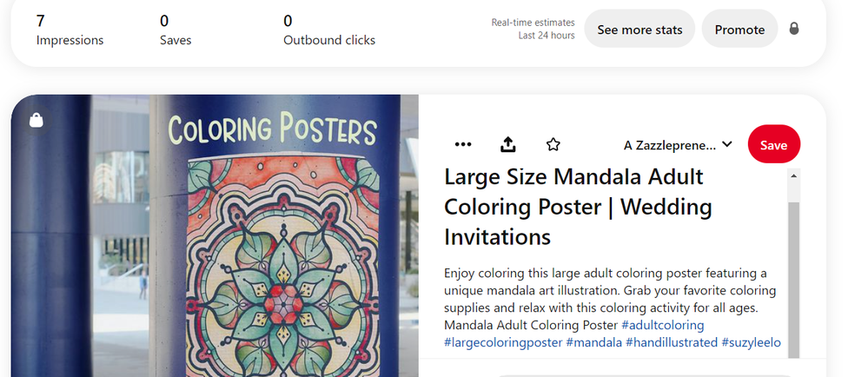Click the star favorite icon
This screenshot has width=868, height=377.
(553, 144)
